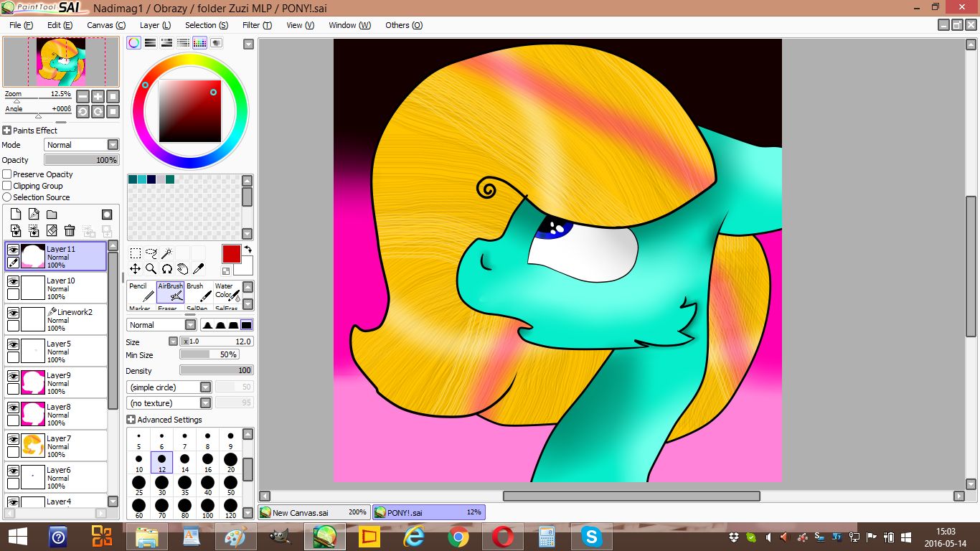Adjust the layer Opacity slider
The image size is (980, 551).
(x=81, y=160)
